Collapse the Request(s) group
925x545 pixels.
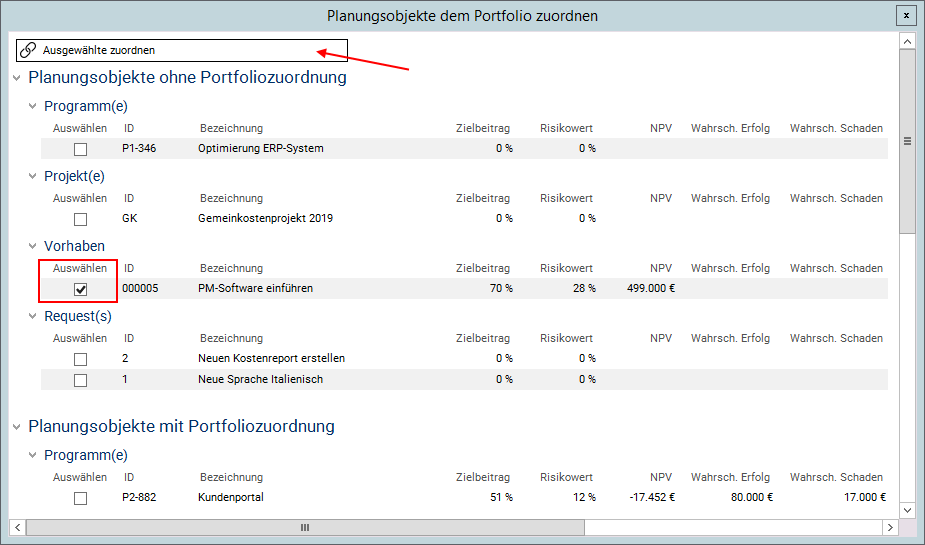pyautogui.click(x=33, y=317)
